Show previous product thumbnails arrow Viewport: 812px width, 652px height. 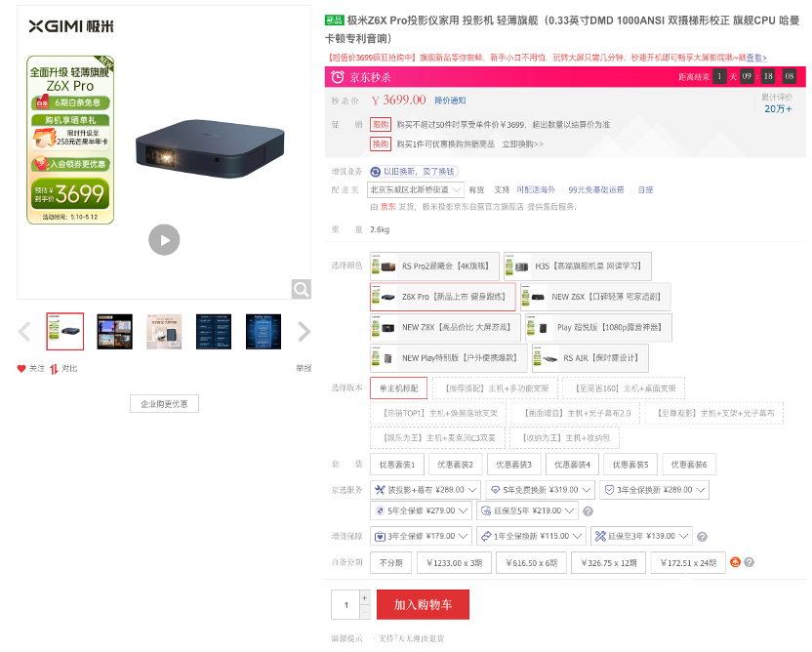pos(24,332)
